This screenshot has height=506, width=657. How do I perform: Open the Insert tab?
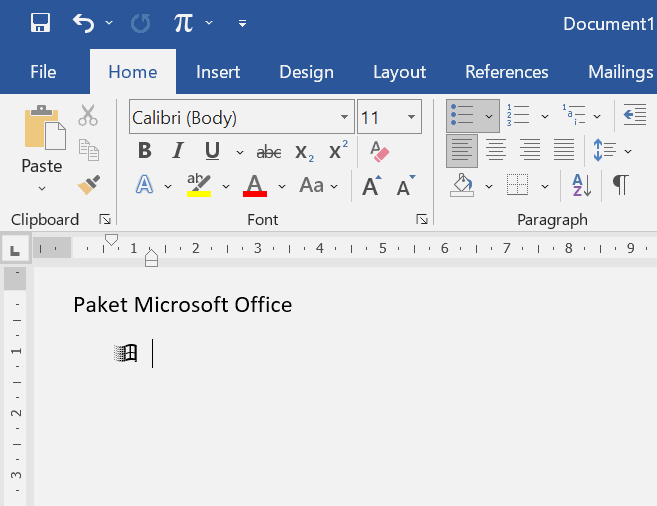218,72
